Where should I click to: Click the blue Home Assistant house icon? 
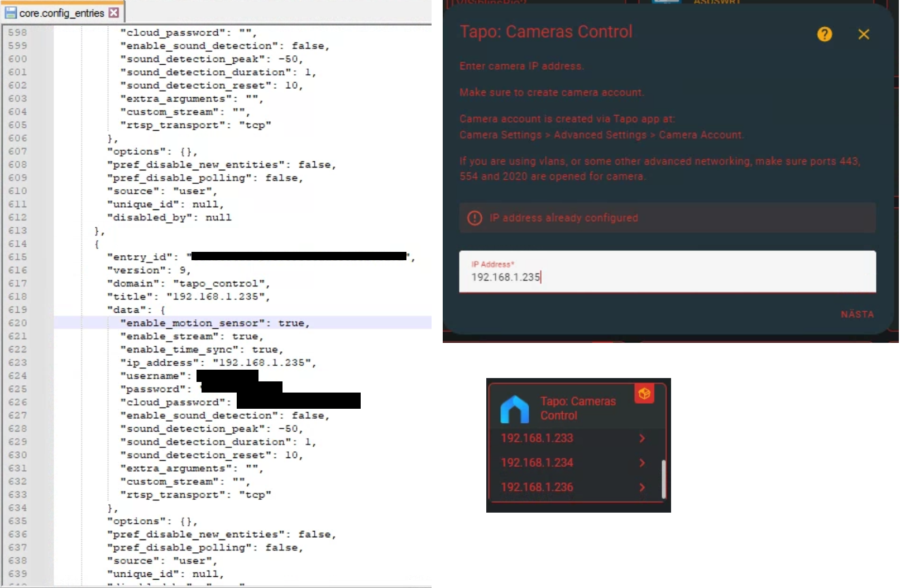514,409
